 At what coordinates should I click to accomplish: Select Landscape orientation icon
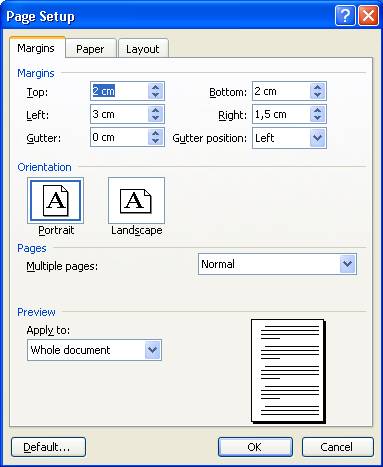pyautogui.click(x=136, y=200)
